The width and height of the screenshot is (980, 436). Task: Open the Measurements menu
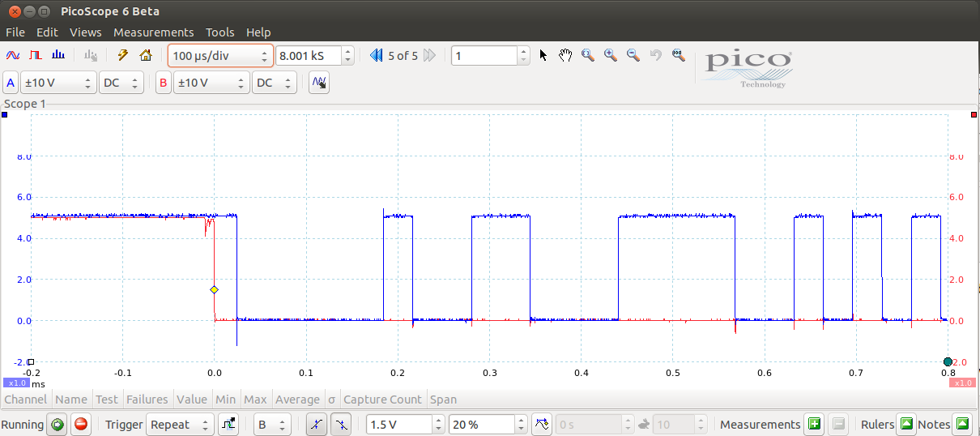pos(154,32)
